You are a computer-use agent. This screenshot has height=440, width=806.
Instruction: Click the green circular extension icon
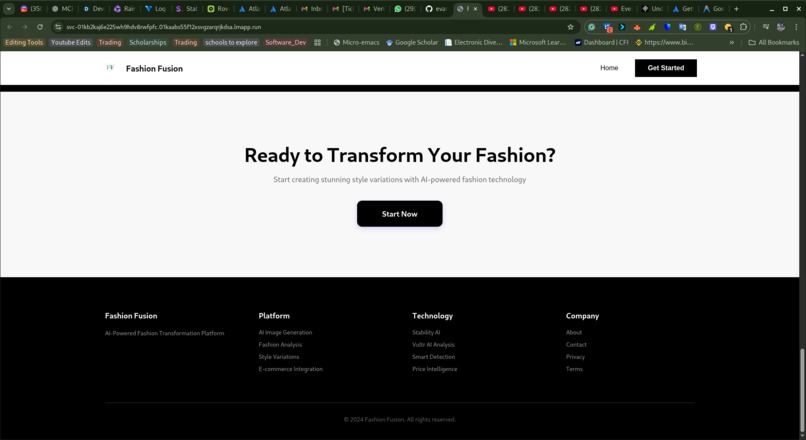point(698,27)
